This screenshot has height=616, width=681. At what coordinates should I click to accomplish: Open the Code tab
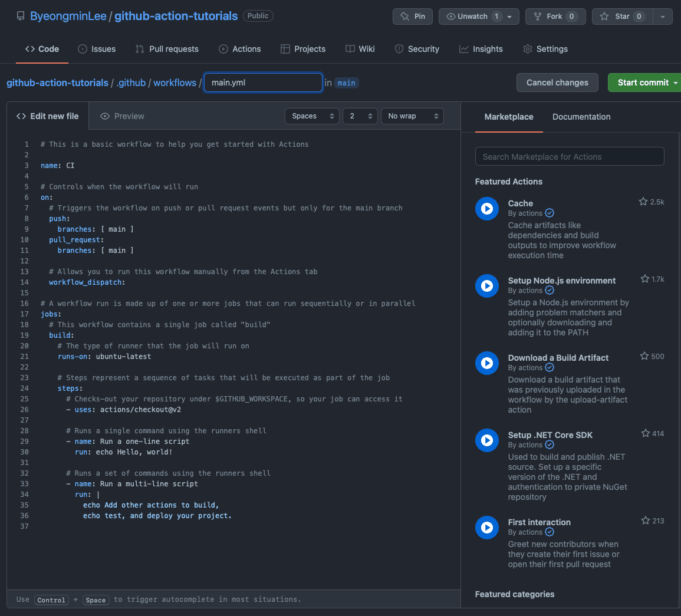42,49
